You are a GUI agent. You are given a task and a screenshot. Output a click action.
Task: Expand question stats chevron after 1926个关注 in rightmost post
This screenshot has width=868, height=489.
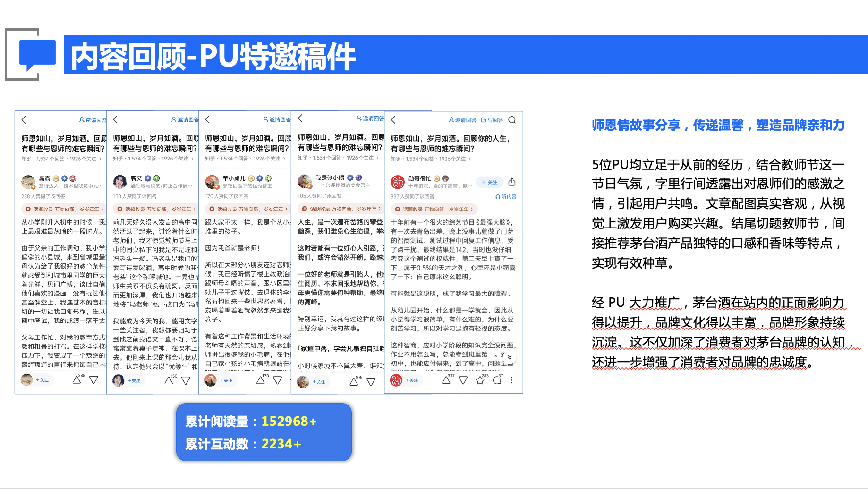469,159
